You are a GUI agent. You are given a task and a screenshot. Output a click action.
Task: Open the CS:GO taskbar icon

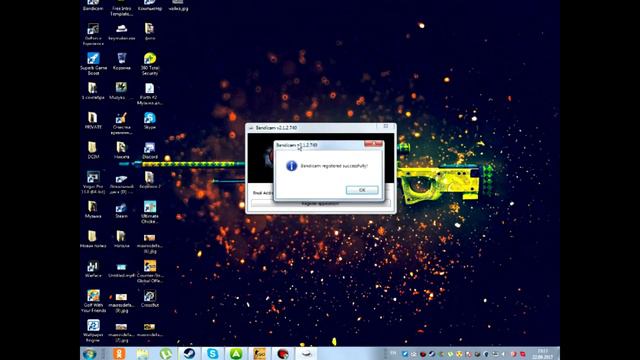click(x=259, y=353)
